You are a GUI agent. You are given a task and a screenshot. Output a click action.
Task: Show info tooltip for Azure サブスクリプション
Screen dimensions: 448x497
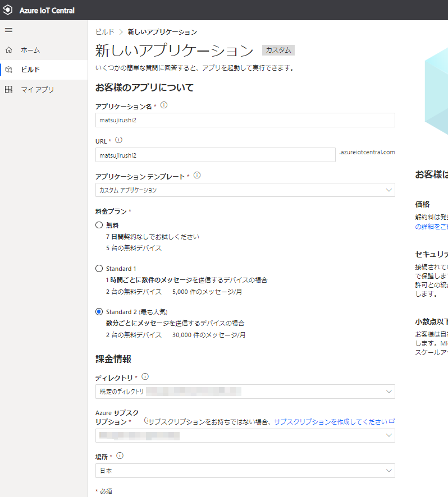click(146, 421)
